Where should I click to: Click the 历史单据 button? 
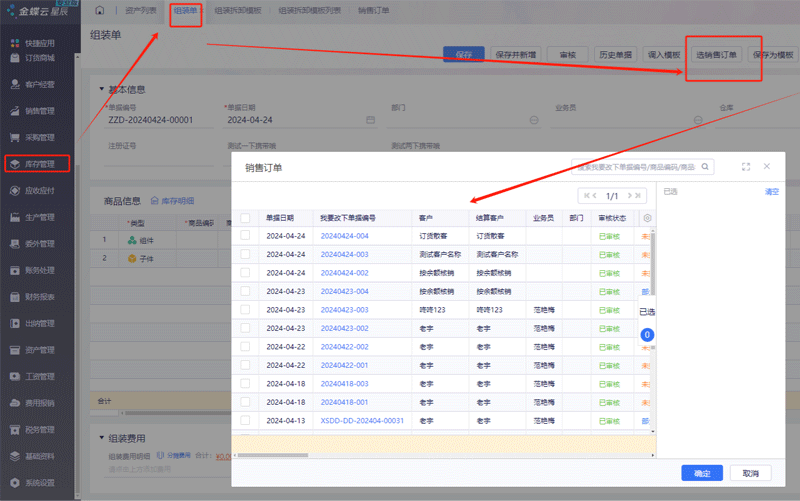(x=615, y=55)
